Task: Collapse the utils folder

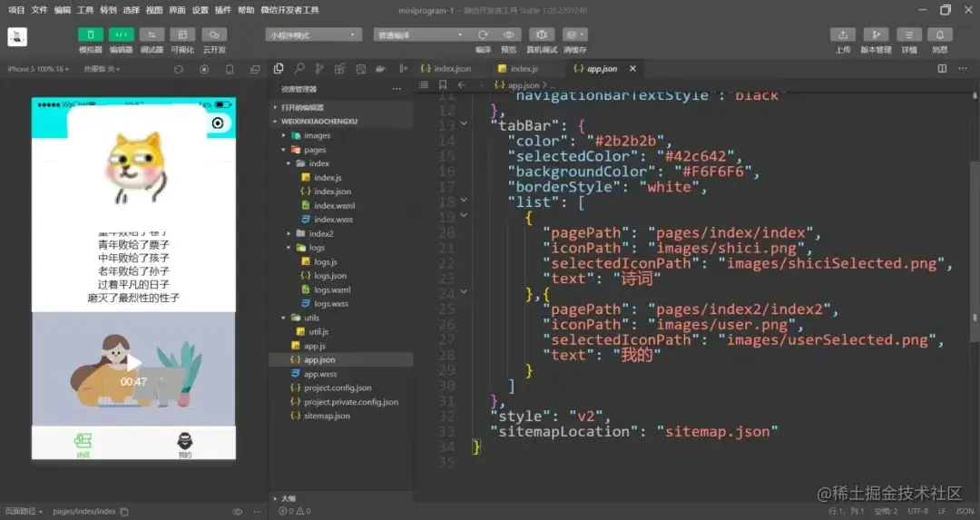Action: click(311, 318)
